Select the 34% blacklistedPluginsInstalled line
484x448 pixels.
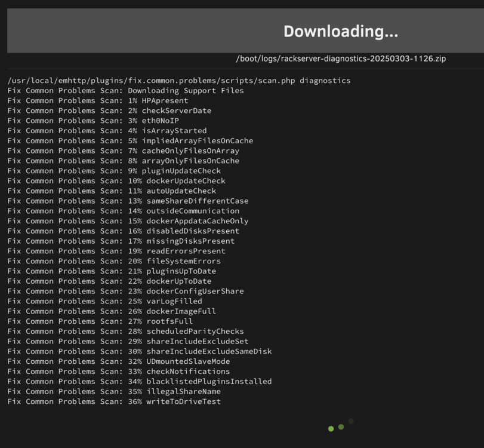click(140, 382)
